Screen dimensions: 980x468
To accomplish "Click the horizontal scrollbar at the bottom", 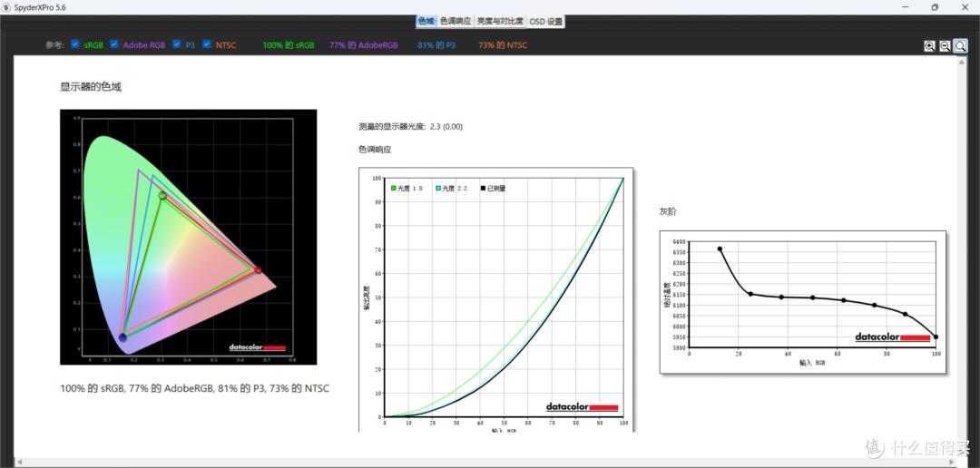I will 485,463.
